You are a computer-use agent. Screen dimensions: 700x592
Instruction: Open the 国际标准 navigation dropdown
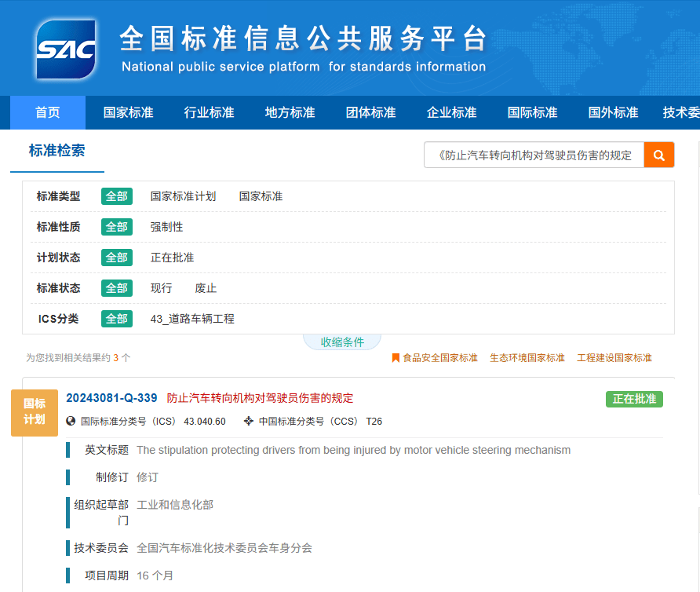click(532, 112)
